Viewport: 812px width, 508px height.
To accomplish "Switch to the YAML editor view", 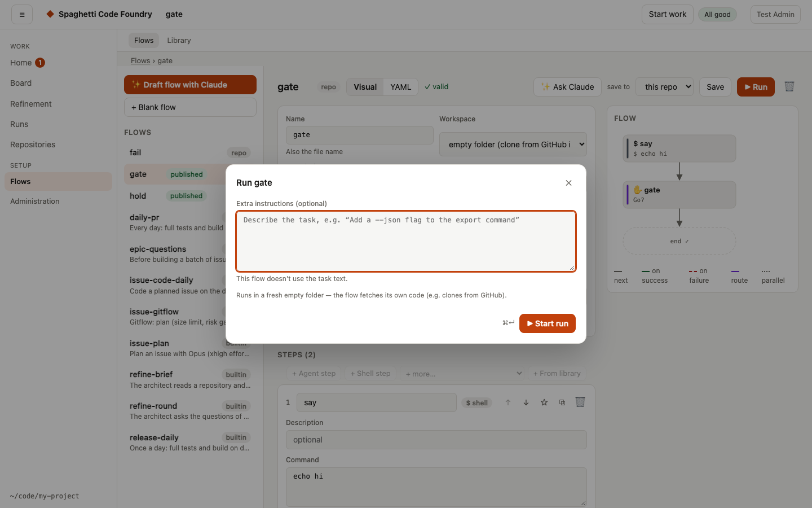I will (x=401, y=87).
